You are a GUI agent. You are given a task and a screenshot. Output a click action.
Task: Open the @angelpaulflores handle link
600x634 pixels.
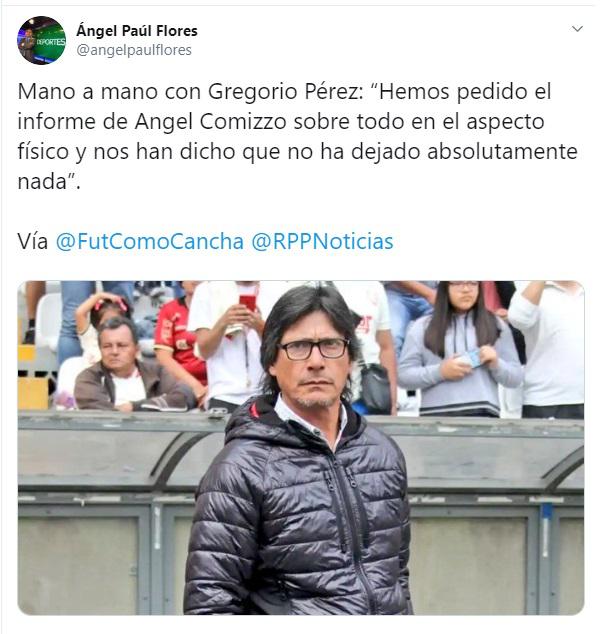point(134,50)
